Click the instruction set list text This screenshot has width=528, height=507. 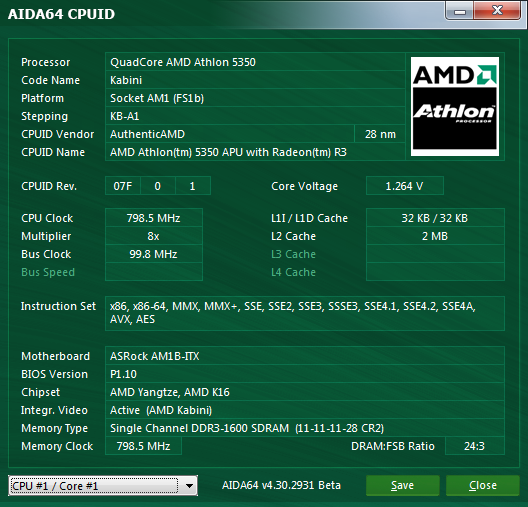click(x=293, y=313)
